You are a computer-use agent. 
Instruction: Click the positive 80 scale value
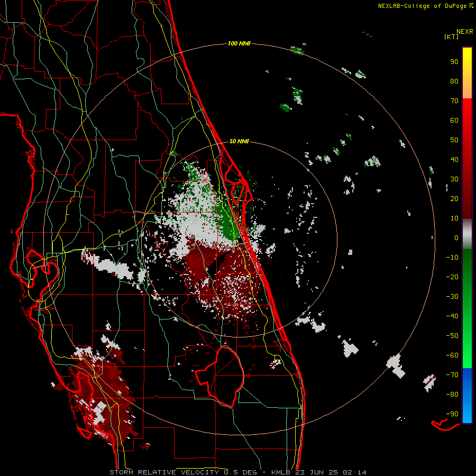pos(454,81)
